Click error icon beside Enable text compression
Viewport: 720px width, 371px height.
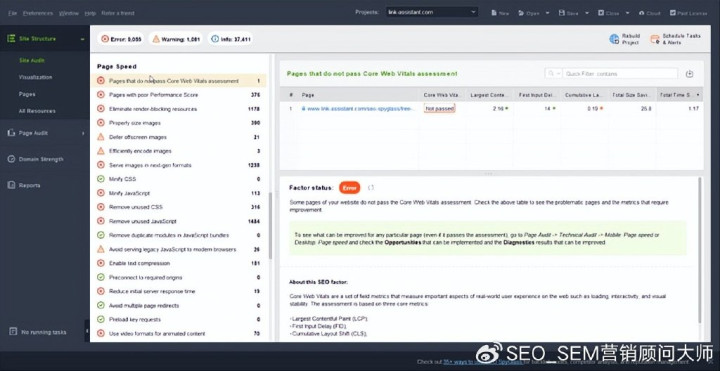[101, 263]
